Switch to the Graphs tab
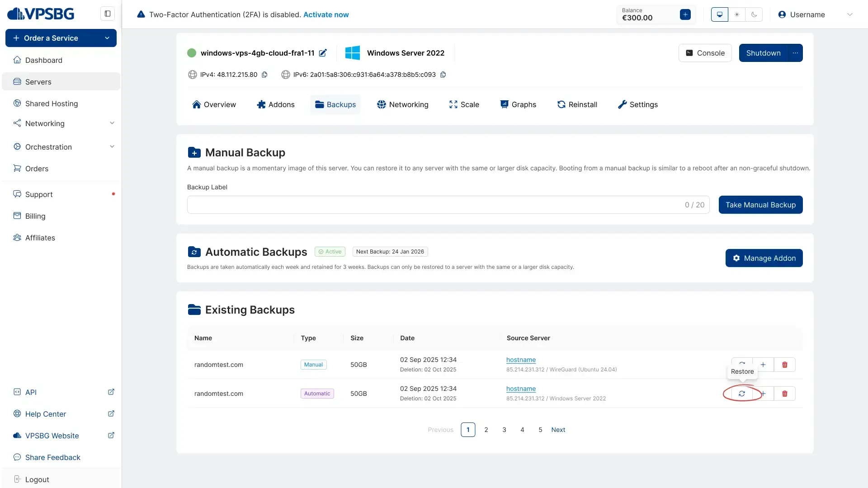The height and width of the screenshot is (488, 868). 518,104
